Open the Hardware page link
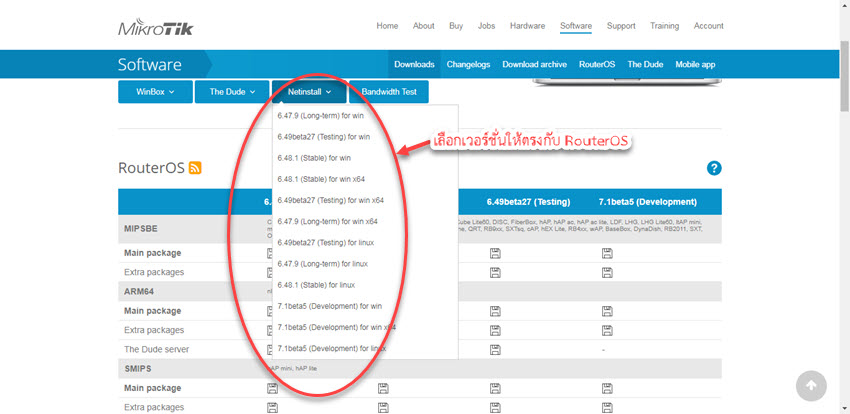850x414 pixels. click(527, 26)
